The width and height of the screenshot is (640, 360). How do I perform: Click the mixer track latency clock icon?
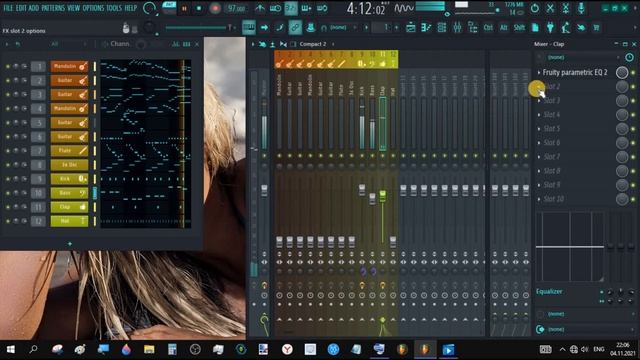(629, 57)
